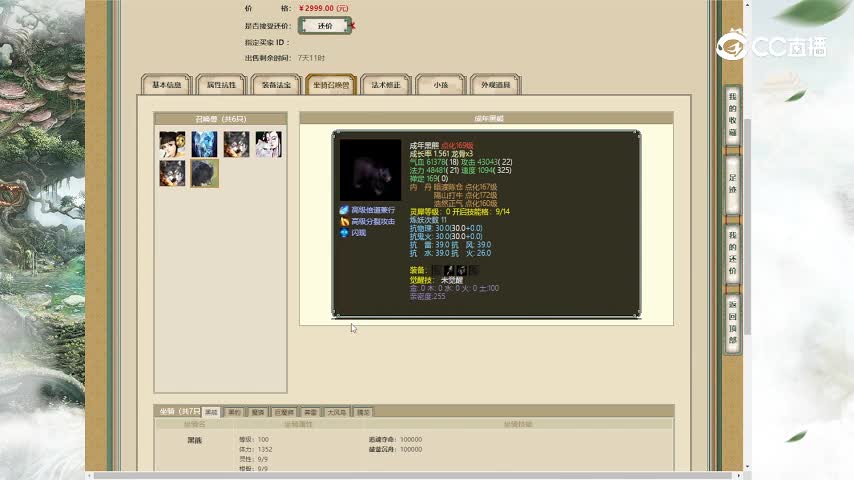Click the 召唤兽 (共6只) panel header
Screen dimensions: 854x480
coord(221,119)
